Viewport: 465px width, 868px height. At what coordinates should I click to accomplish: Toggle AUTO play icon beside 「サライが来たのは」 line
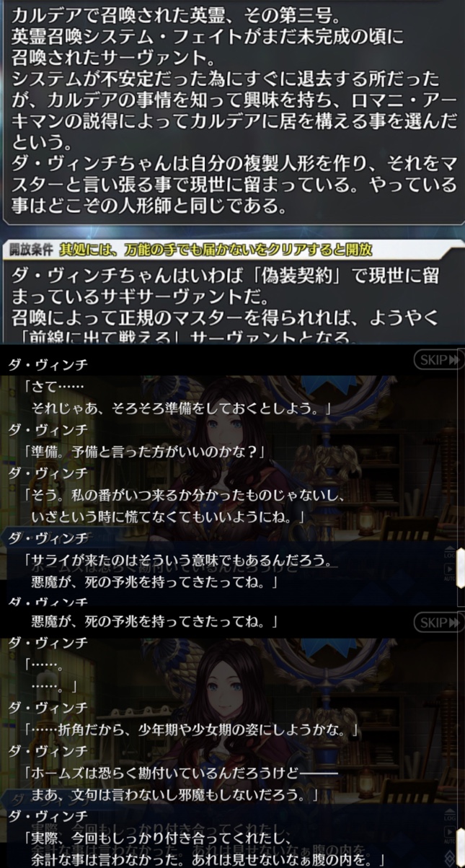(450, 571)
